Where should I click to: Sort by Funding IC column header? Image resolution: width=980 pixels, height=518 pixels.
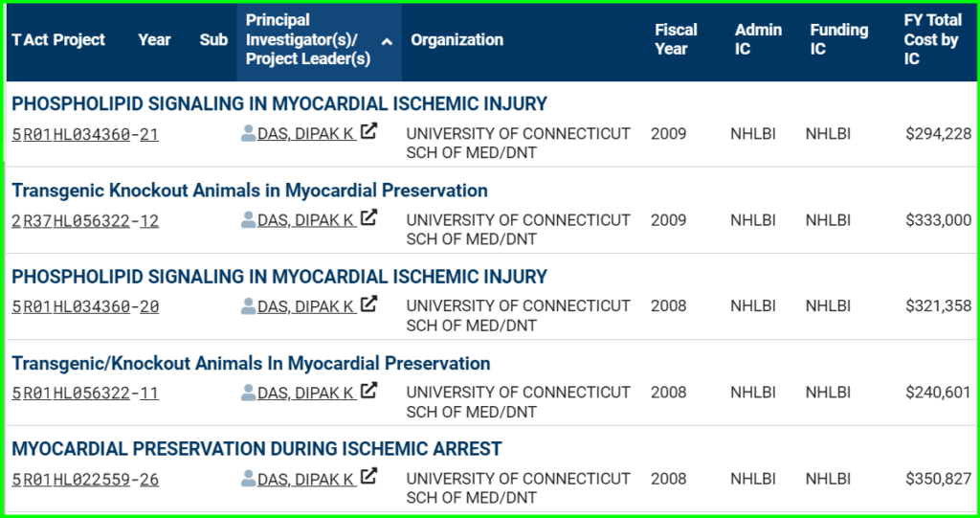click(x=838, y=39)
